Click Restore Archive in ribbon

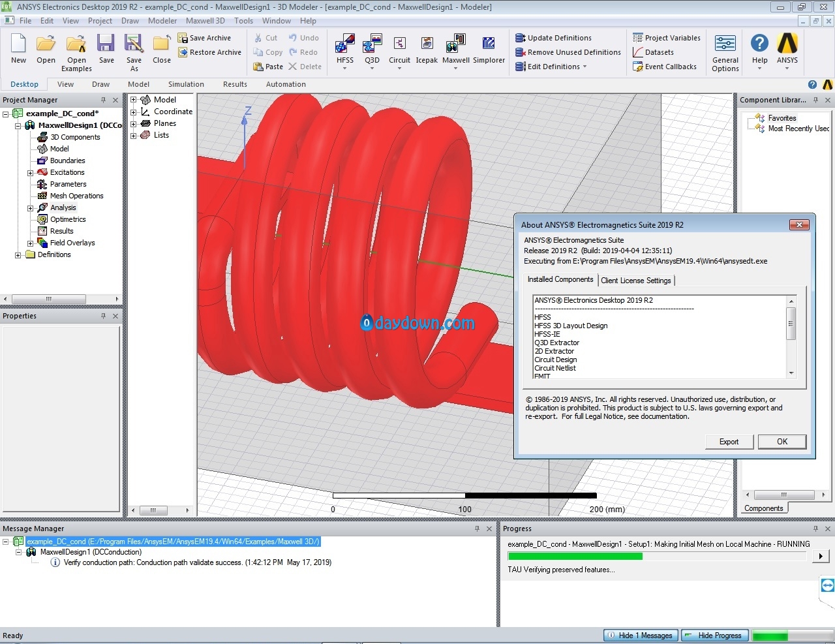click(209, 52)
